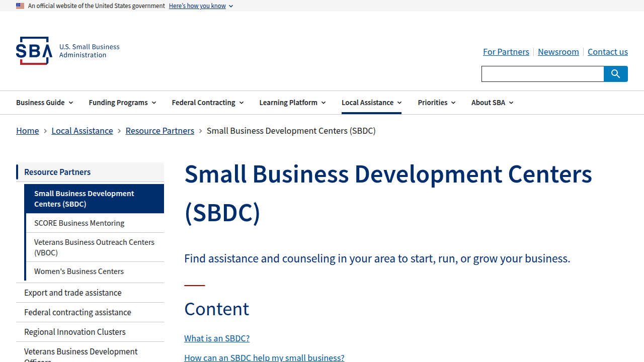Open the What is an SBDC? link
The width and height of the screenshot is (644, 362).
pos(216,338)
